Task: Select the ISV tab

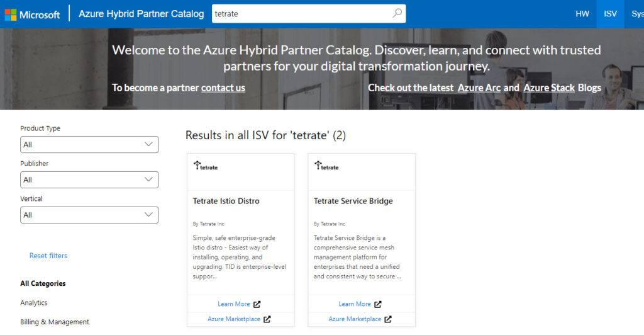Action: (610, 14)
